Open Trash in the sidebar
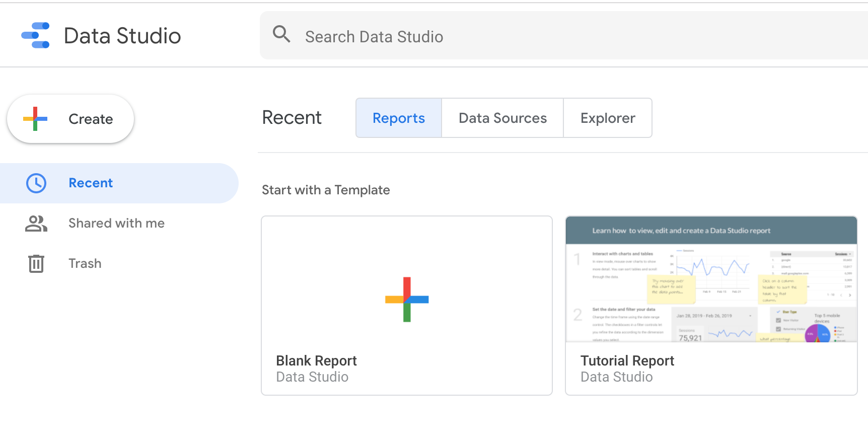Image resolution: width=868 pixels, height=440 pixels. coord(119,264)
